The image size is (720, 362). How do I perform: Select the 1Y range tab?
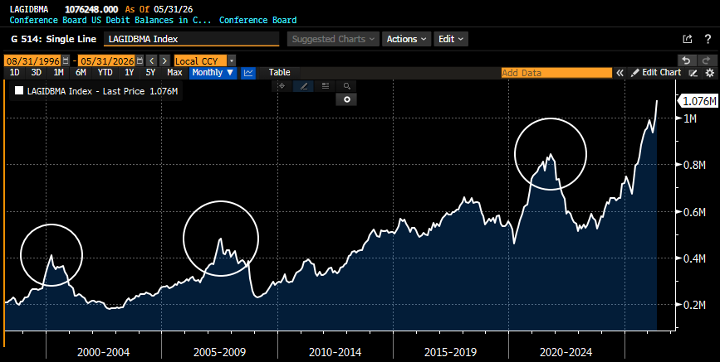coord(129,73)
